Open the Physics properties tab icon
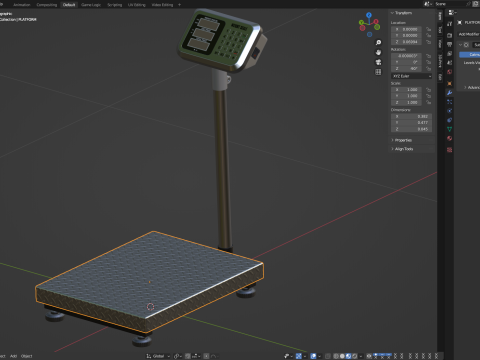 pyautogui.click(x=450, y=111)
